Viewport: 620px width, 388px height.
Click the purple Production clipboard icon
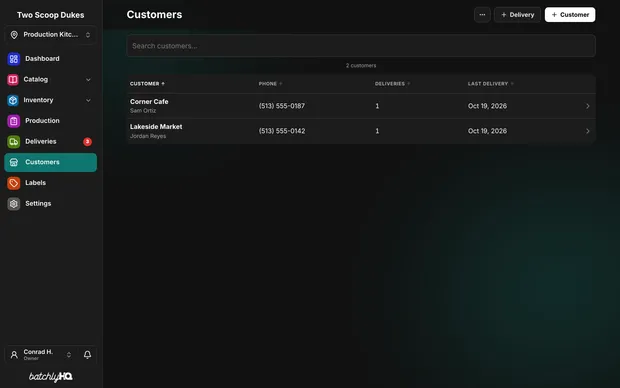pos(13,121)
